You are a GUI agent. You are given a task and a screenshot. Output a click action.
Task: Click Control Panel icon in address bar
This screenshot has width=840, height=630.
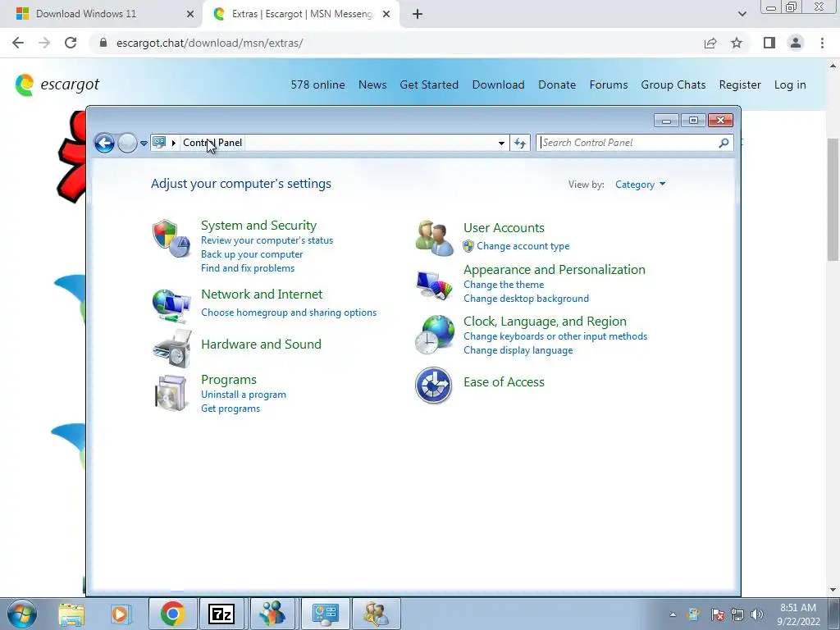pos(159,143)
